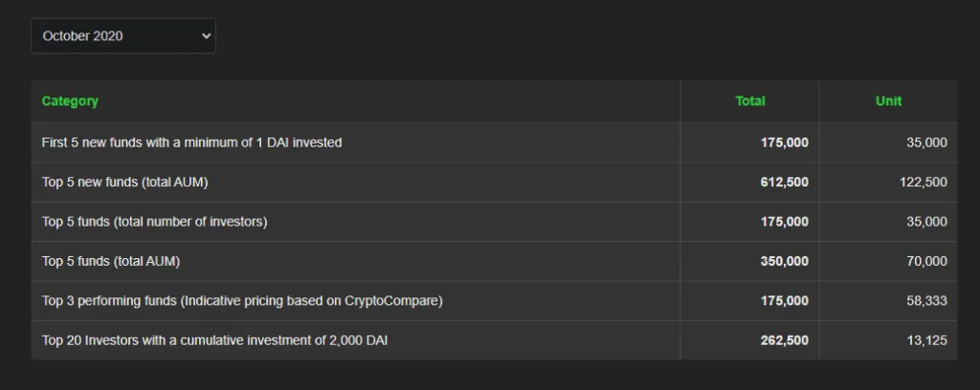Click the 13,125 unit value

point(926,340)
